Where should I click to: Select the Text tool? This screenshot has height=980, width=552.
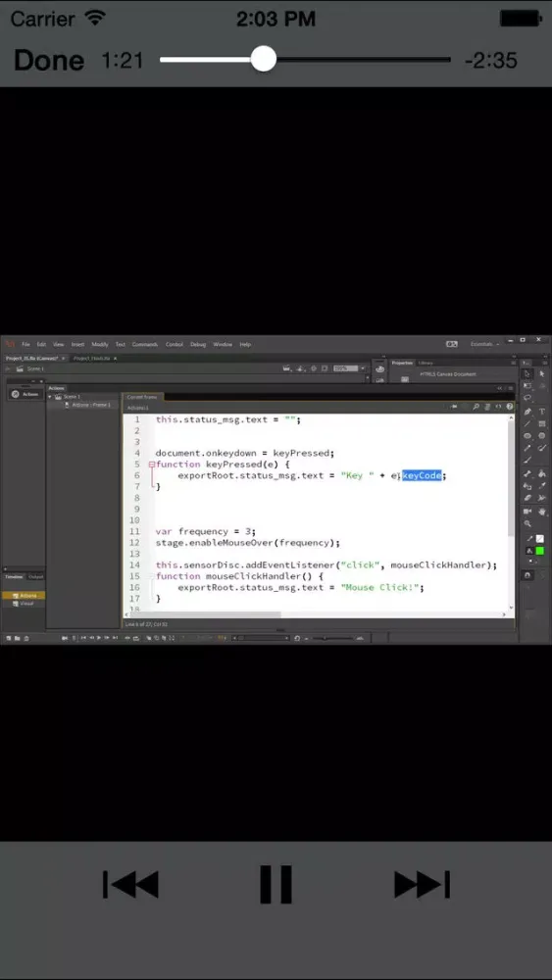(x=541, y=412)
